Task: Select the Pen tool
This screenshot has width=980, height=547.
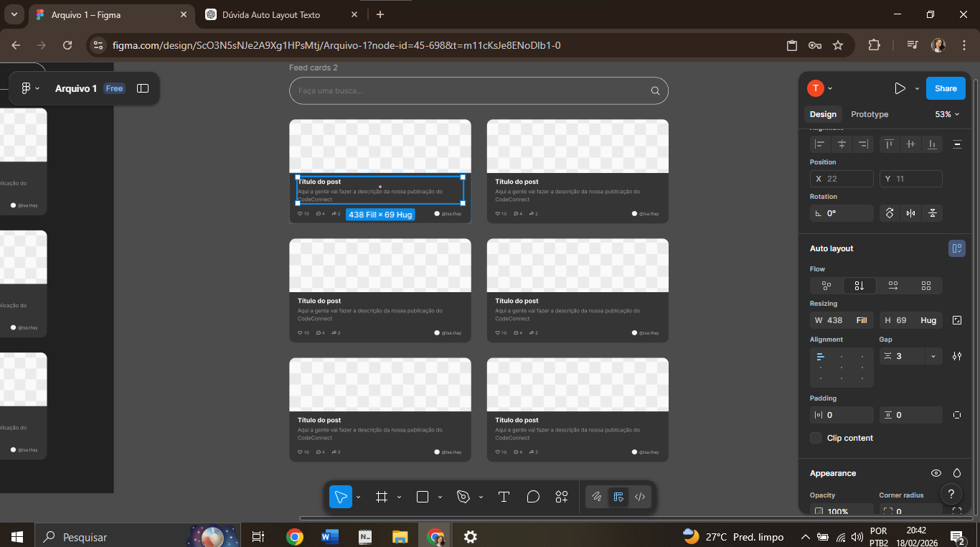Action: (463, 497)
